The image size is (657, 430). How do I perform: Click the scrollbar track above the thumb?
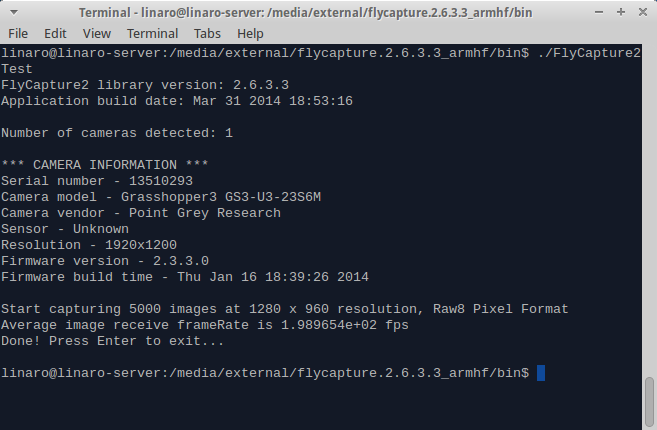click(x=649, y=210)
